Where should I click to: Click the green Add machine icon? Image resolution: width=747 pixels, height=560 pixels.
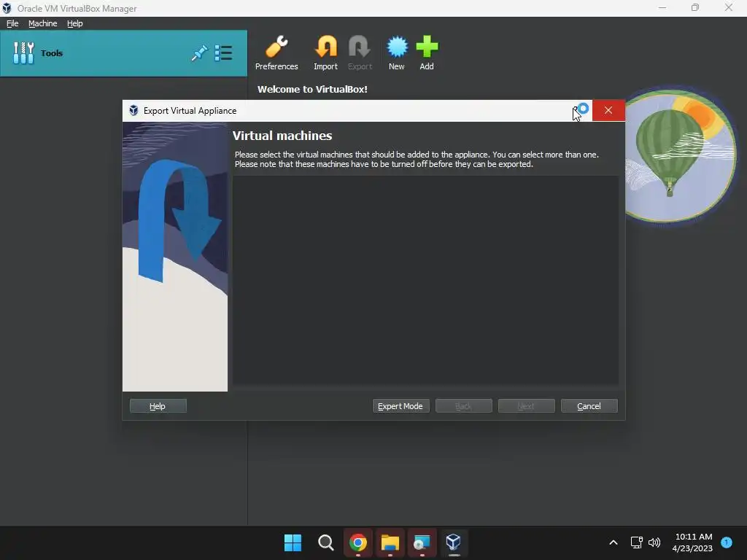click(x=426, y=52)
